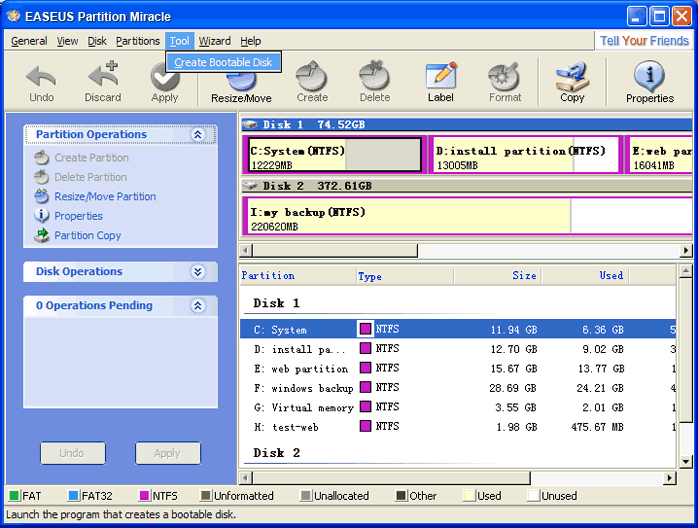
Task: Open the View menu
Action: 67,41
